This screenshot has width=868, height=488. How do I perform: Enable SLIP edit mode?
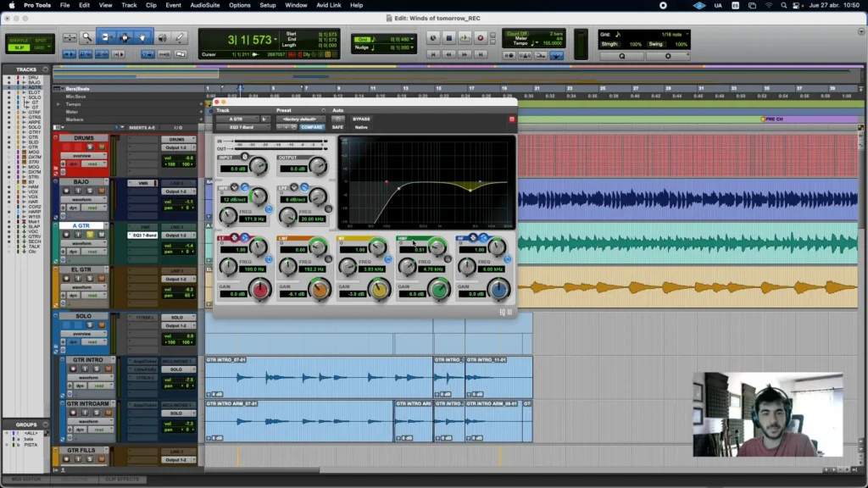pyautogui.click(x=19, y=48)
